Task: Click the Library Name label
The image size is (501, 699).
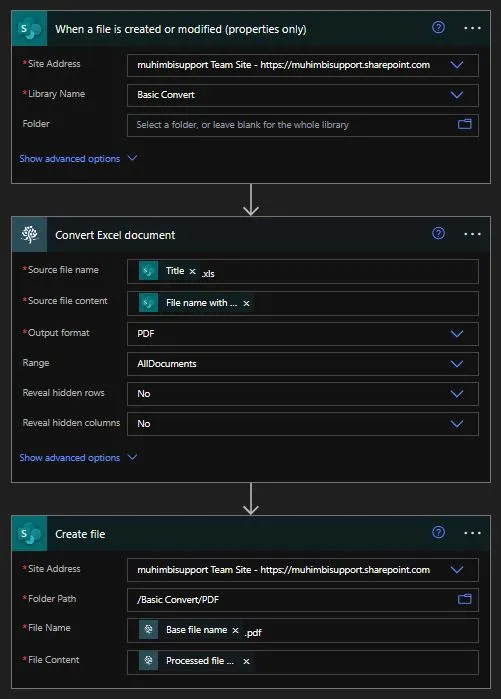Action: point(56,94)
